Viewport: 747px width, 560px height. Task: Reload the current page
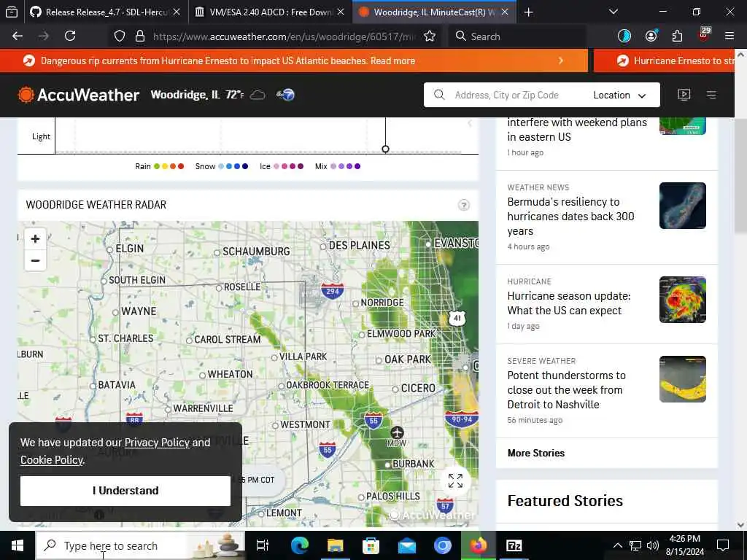pos(70,36)
